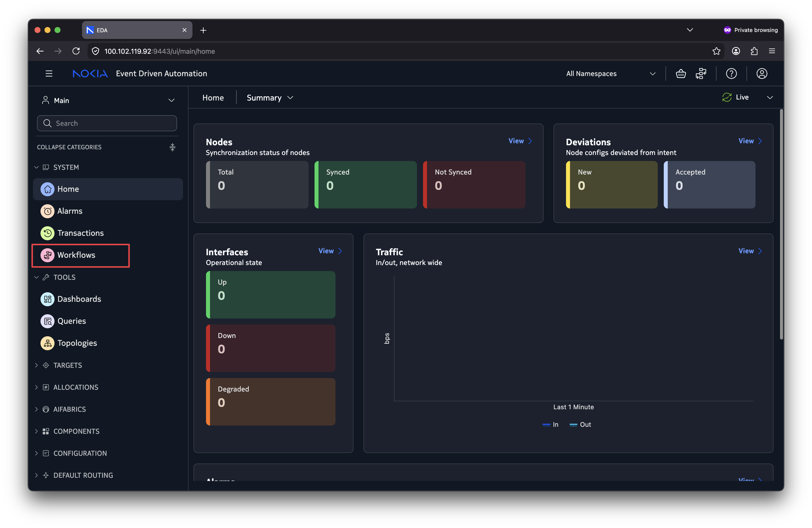812x528 pixels.
Task: Click the Queries icon
Action: (x=47, y=321)
